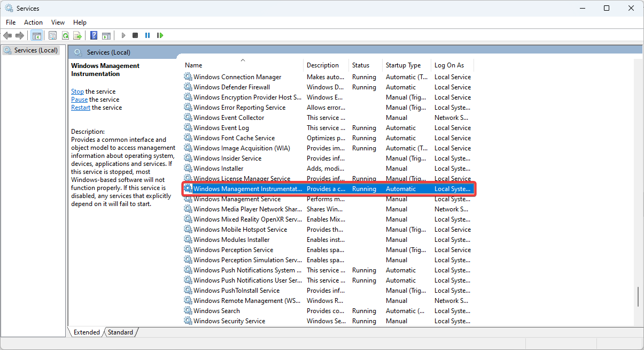The width and height of the screenshot is (644, 350).
Task: Click gear icon of Windows Connection Manager
Action: click(188, 77)
